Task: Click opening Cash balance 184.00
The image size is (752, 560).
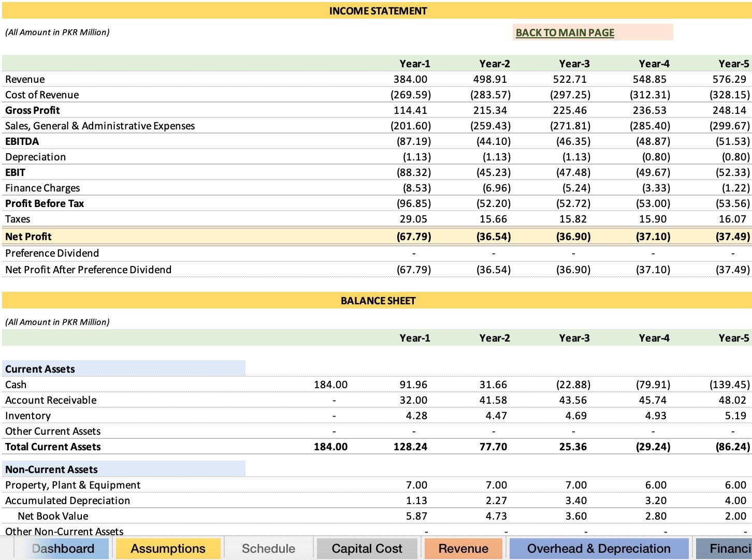Action: (x=330, y=385)
